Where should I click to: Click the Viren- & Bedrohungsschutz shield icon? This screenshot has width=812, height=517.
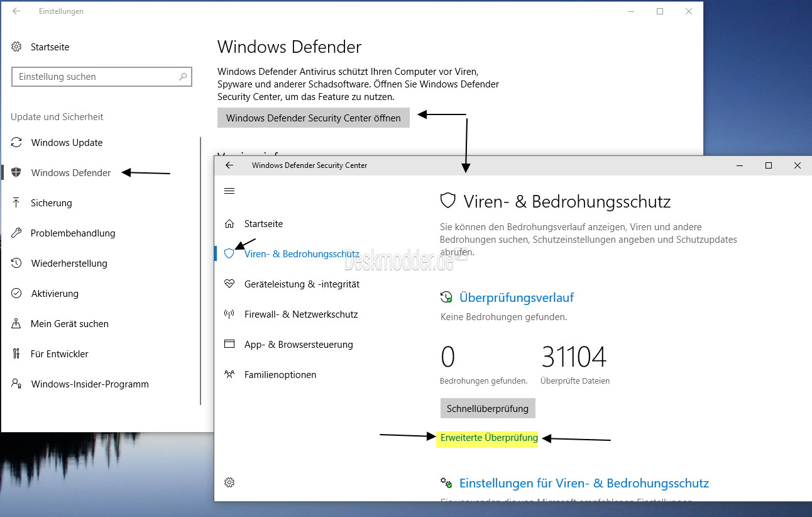pyautogui.click(x=229, y=254)
